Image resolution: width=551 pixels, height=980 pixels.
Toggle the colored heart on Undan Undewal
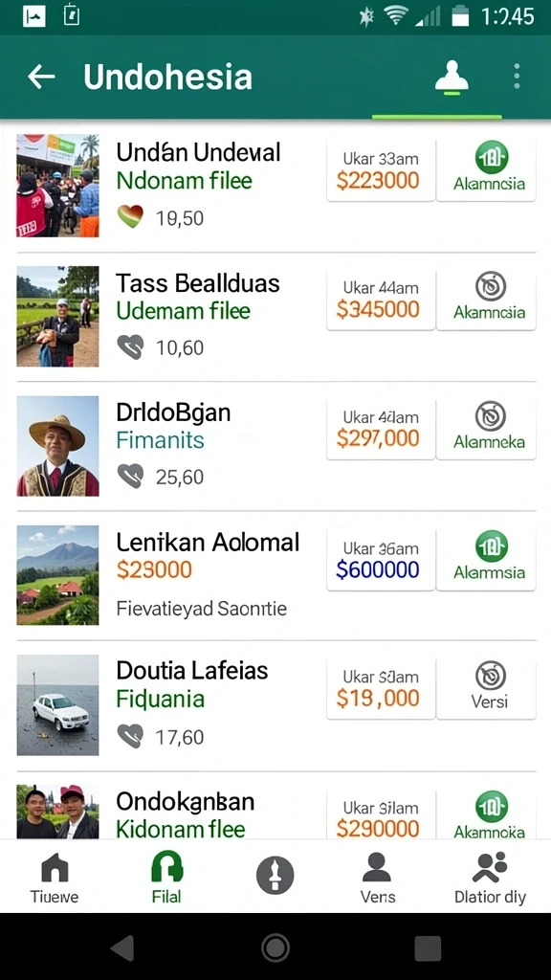coord(130,217)
